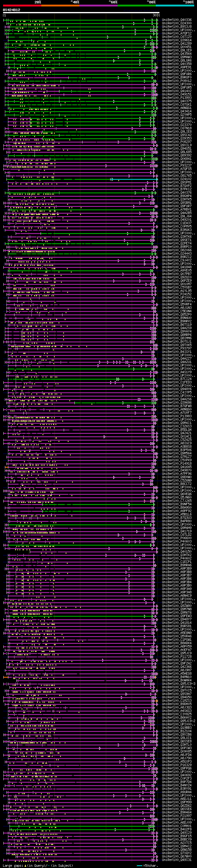The height and width of the screenshot is (868, 197).
Task: Open hit UniRef100_O24300
Action: pos(177,23)
